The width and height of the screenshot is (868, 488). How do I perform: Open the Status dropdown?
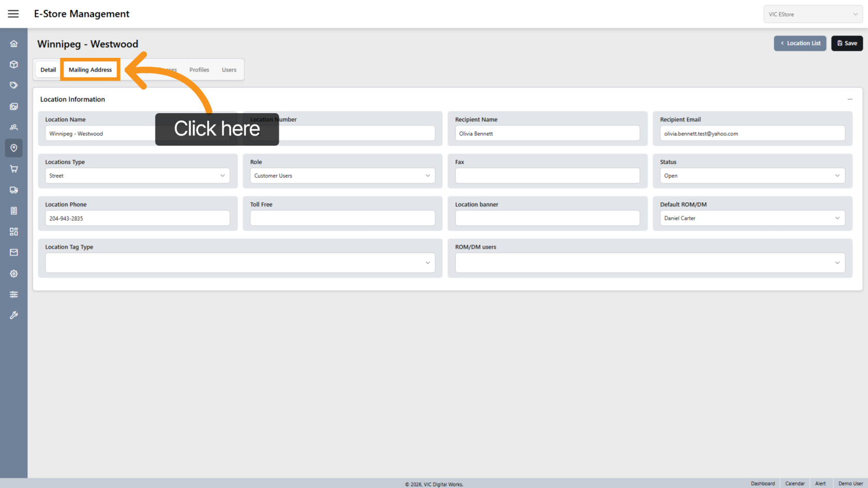752,176
